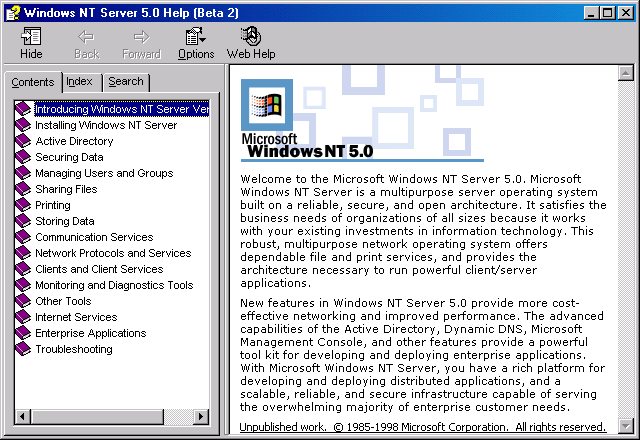The width and height of the screenshot is (640, 440).
Task: Select the Introducing Windows NT Server topic
Action: pyautogui.click(x=122, y=109)
